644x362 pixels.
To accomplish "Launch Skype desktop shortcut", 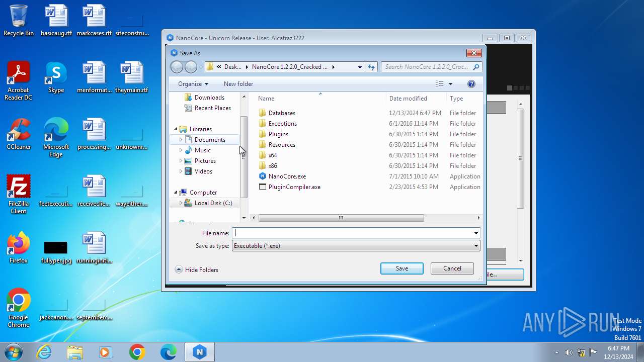I will point(56,77).
